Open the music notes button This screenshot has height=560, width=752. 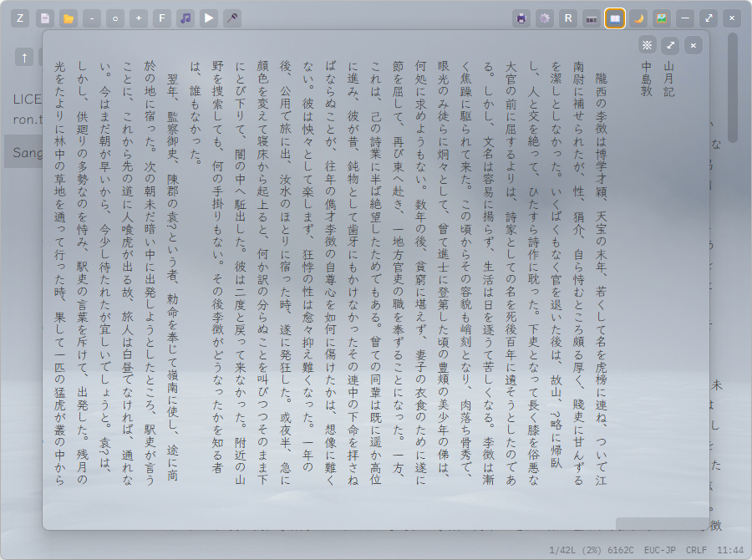point(185,18)
